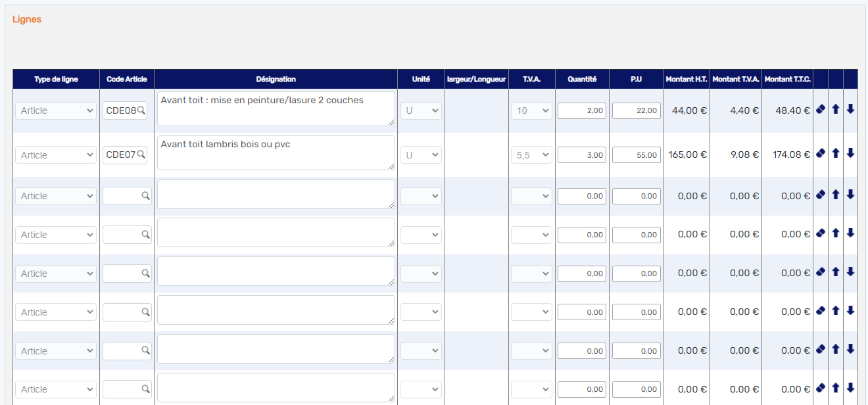Open T.V.A. dropdown showing 10
The height and width of the screenshot is (405, 868).
[x=531, y=110]
